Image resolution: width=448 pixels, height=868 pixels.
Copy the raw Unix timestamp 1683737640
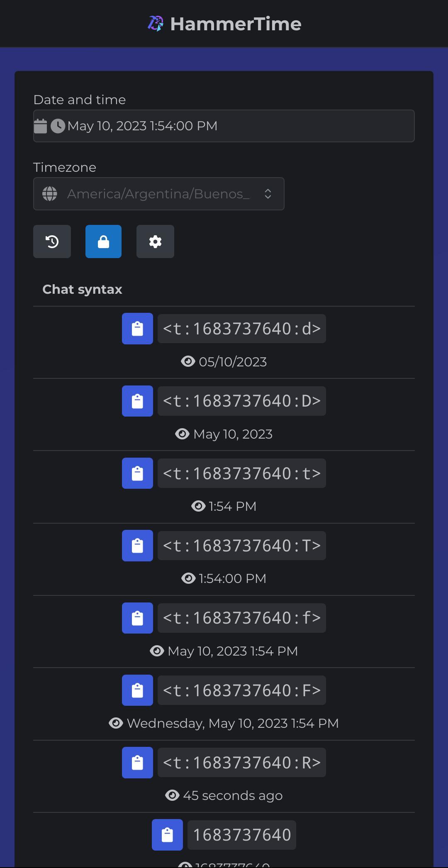coord(167,835)
